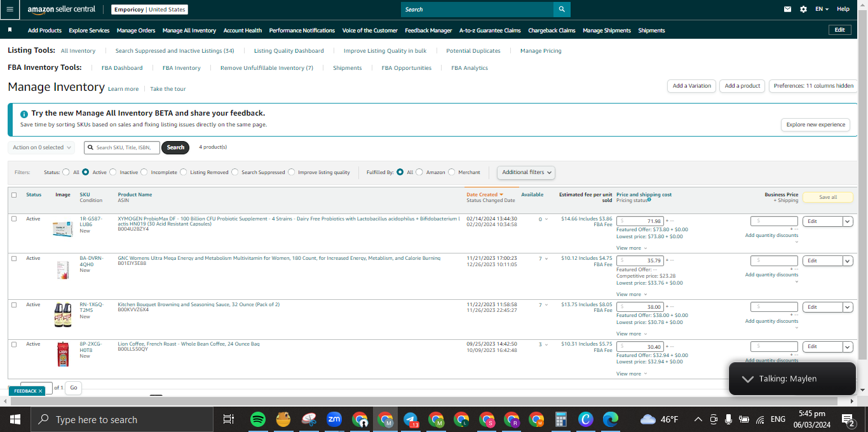Open the Add Products menu
Screen dimensions: 868x432
pyautogui.click(x=44, y=30)
